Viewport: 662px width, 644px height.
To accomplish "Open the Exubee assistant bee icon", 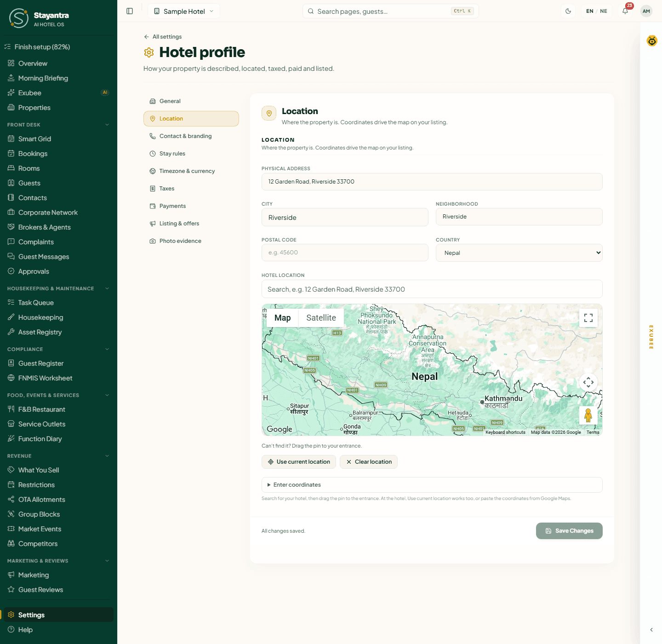I will [x=652, y=41].
